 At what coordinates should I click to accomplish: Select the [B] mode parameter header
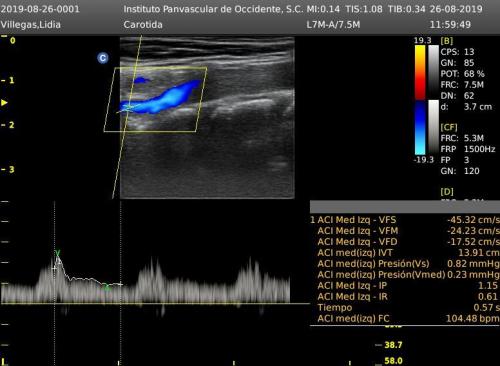click(447, 41)
